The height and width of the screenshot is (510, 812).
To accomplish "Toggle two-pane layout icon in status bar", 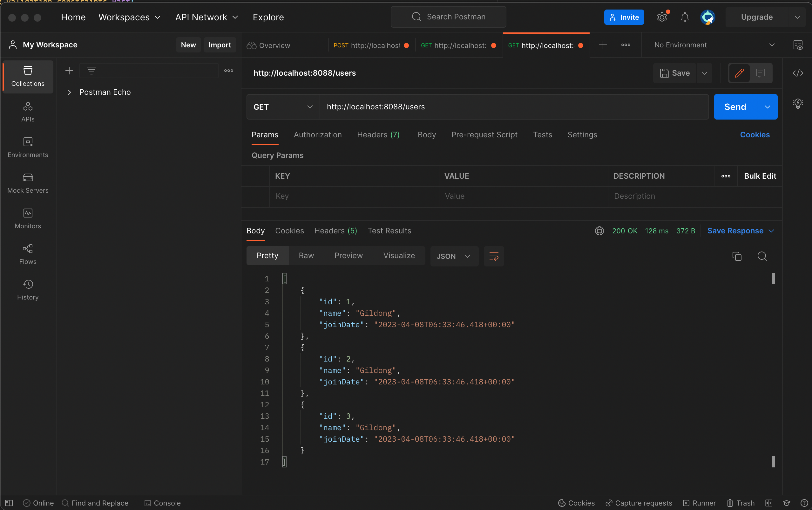I will click(768, 503).
